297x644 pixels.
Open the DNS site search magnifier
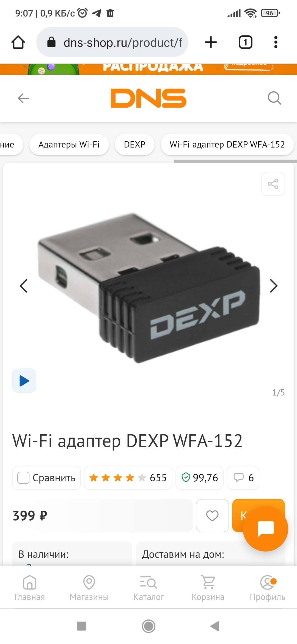(x=274, y=98)
